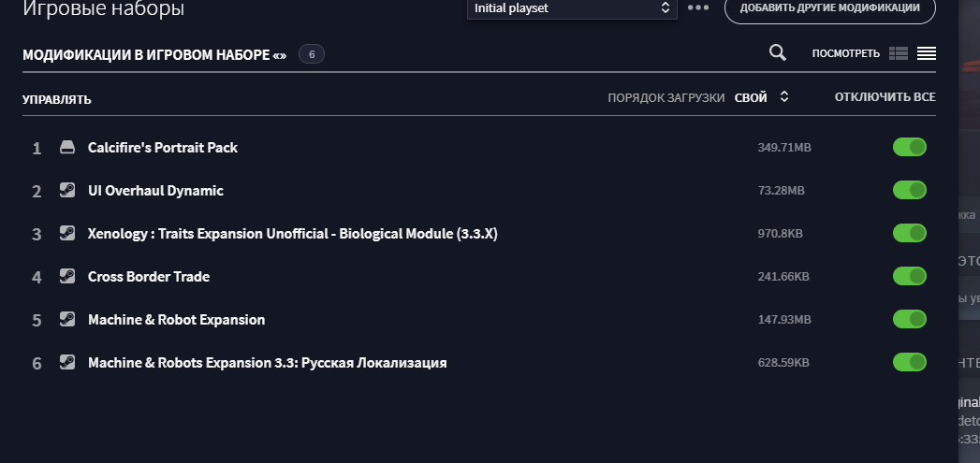Image resolution: width=980 pixels, height=463 pixels.
Task: Open the three-dots playset options menu
Action: (698, 8)
